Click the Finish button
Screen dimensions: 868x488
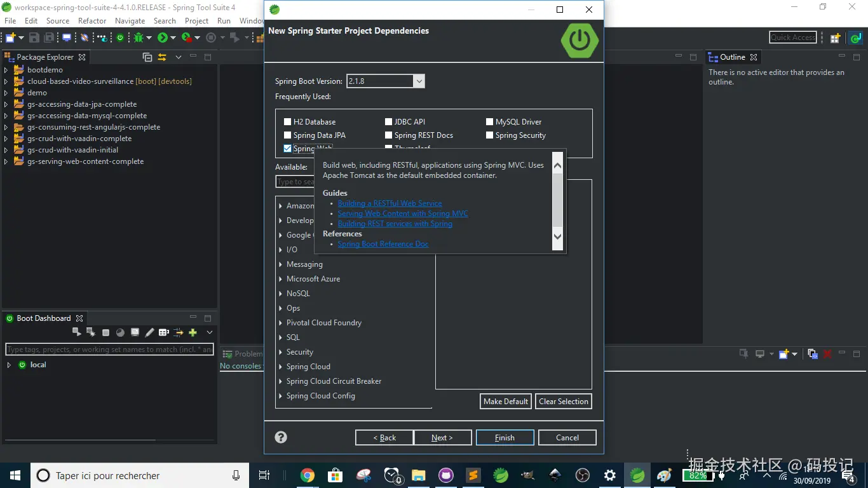505,438
